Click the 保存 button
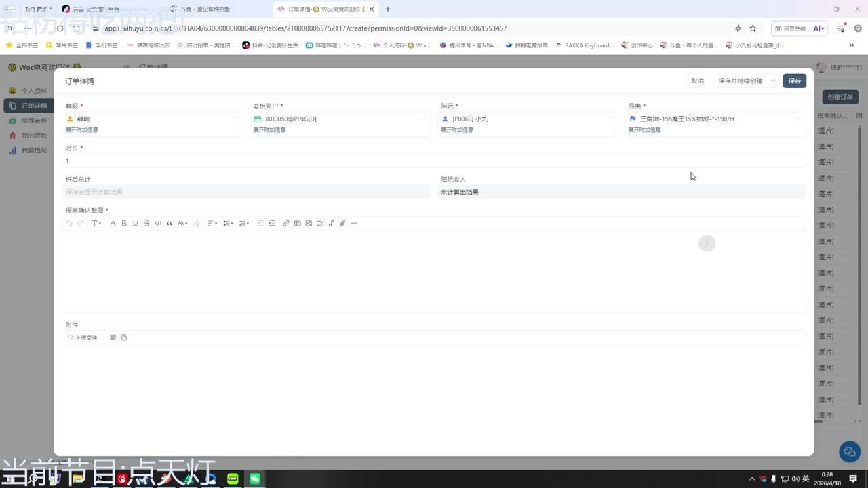Image resolution: width=868 pixels, height=488 pixels. click(794, 81)
